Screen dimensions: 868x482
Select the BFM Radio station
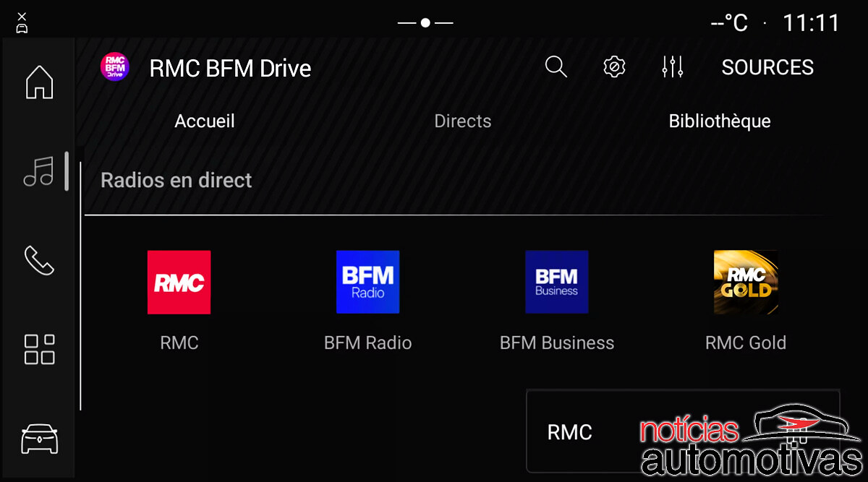(367, 282)
